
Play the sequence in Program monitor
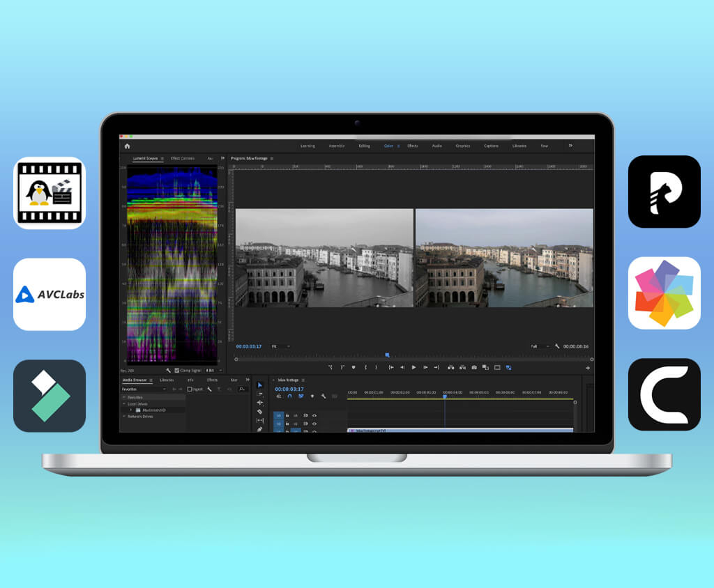pyautogui.click(x=414, y=367)
